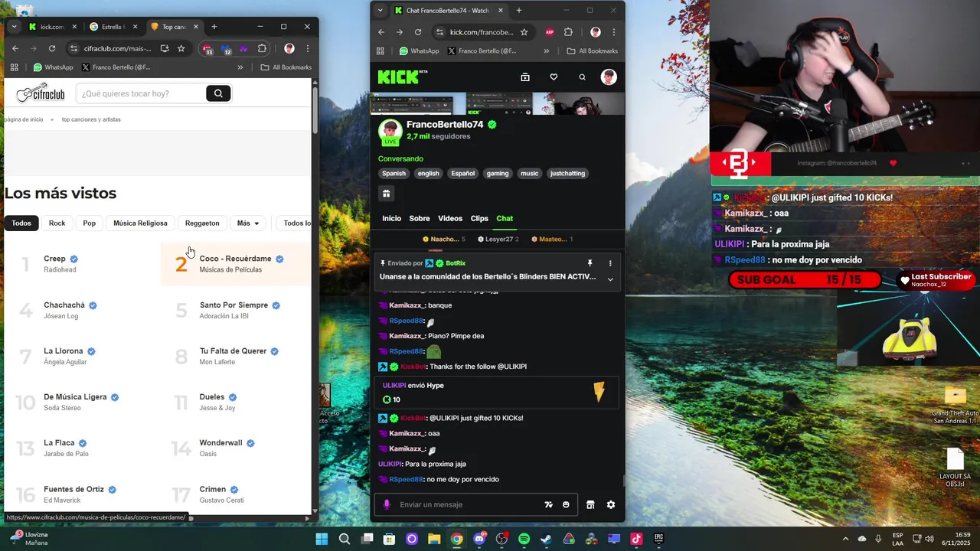Open AdBlock Plus extension in Kick window
The width and height of the screenshot is (980, 551).
pos(550,32)
